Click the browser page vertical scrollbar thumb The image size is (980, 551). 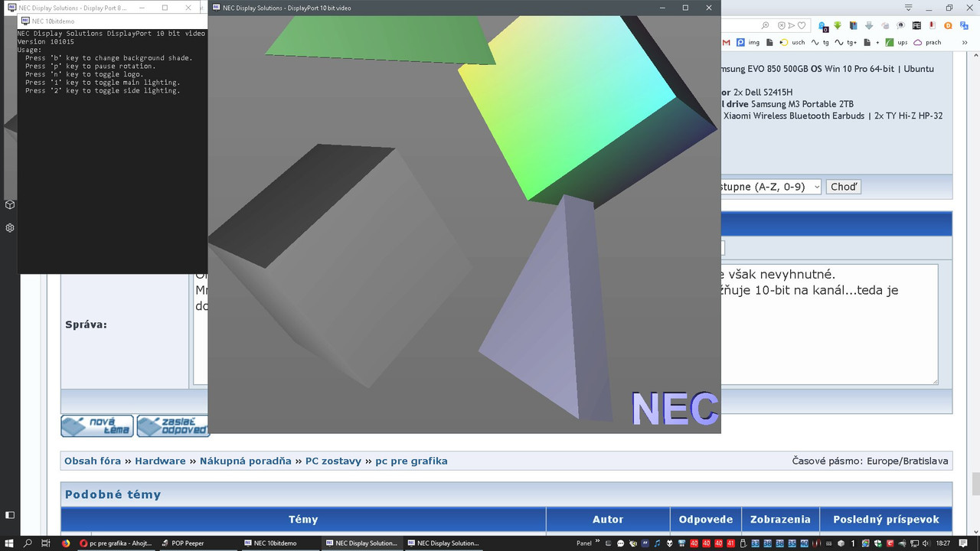click(x=975, y=484)
